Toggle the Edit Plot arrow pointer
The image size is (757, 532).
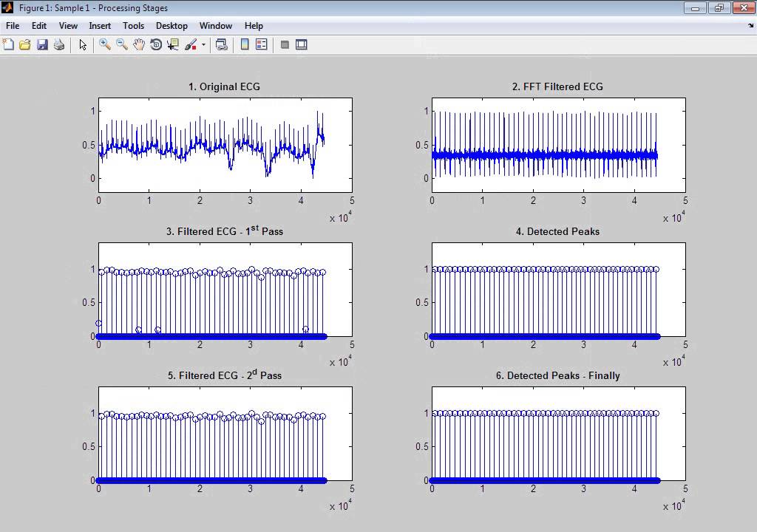tap(83, 45)
